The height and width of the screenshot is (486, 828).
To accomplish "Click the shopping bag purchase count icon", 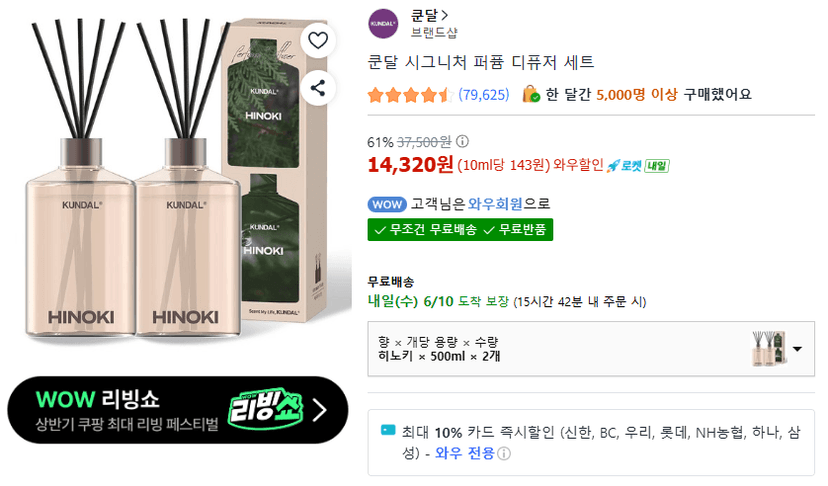I will [x=531, y=94].
